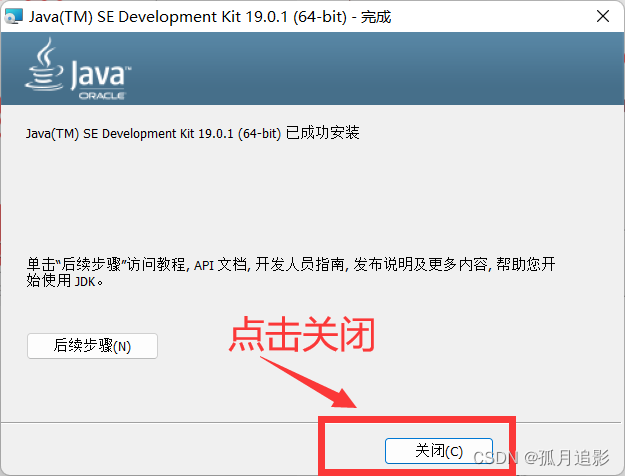Viewport: 625px width, 476px height.
Task: Click the title text ending in 完成
Action: [x=210, y=17]
